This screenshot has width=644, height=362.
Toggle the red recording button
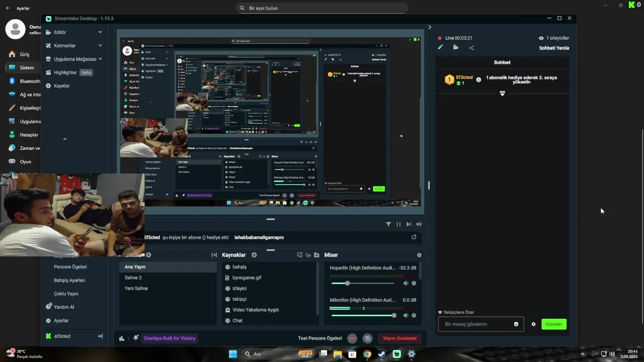(x=352, y=338)
